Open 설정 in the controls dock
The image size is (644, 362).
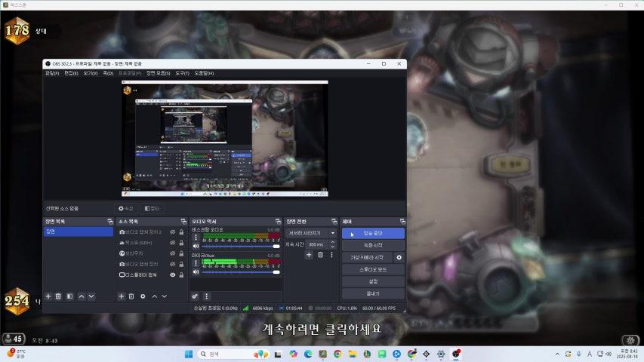pos(373,281)
